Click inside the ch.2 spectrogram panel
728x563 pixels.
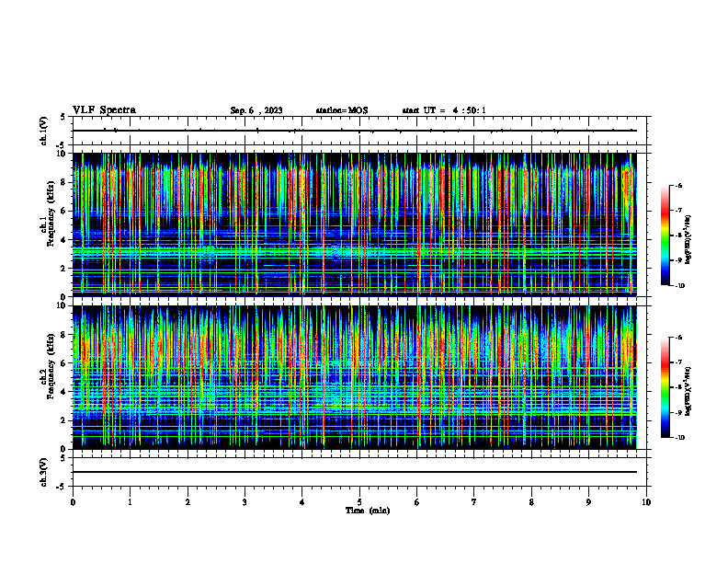(354, 377)
